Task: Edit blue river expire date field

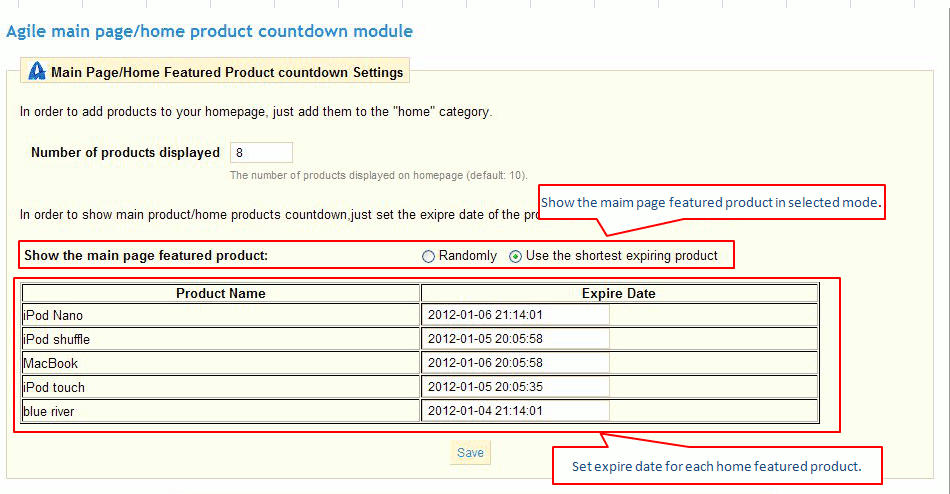Action: pyautogui.click(x=516, y=410)
